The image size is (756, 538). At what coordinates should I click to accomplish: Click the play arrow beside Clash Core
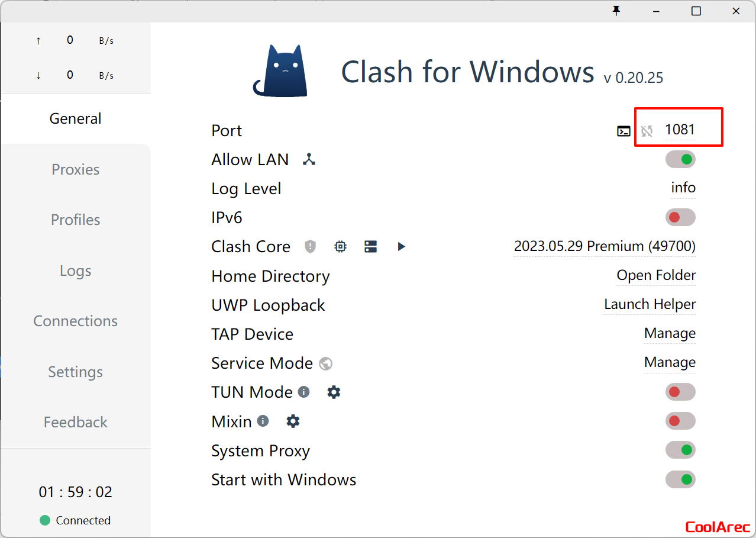[401, 247]
